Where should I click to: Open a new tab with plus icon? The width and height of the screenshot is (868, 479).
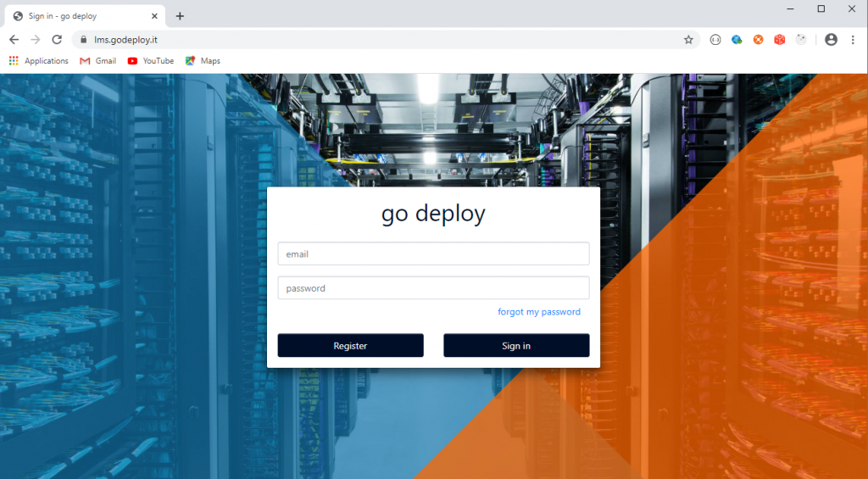tap(180, 16)
